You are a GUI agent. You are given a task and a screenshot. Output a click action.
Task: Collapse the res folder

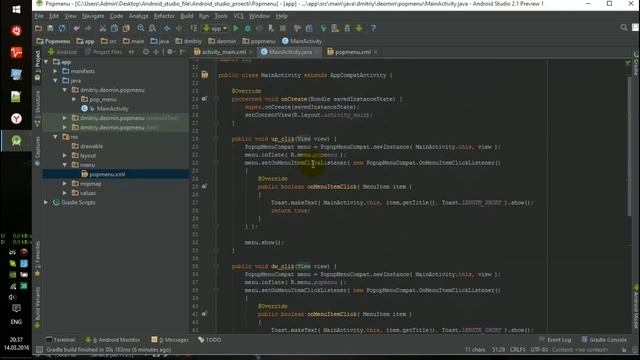coord(56,137)
